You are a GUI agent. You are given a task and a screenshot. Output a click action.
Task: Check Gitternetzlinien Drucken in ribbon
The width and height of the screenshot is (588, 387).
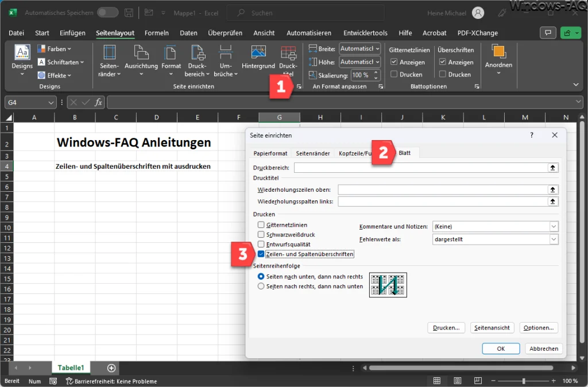394,74
